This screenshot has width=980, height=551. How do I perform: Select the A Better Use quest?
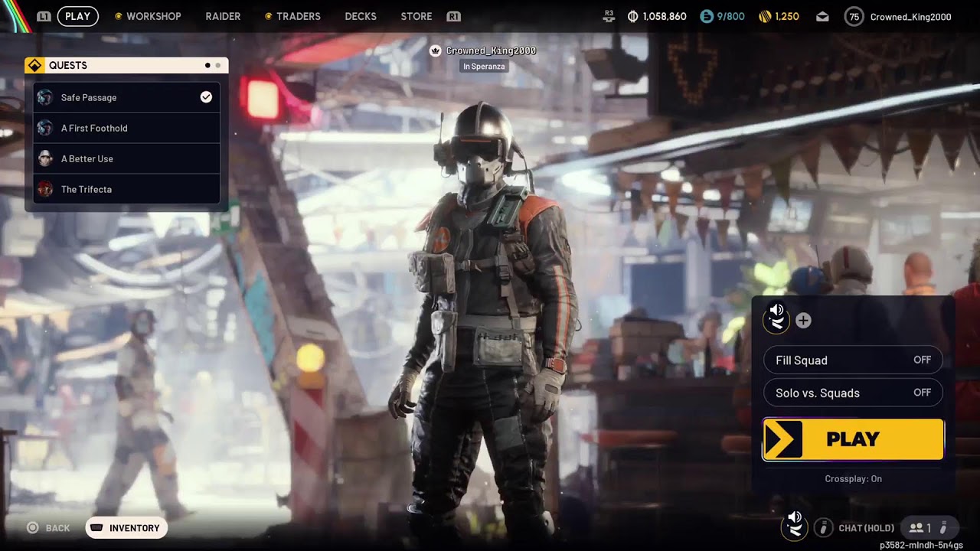[x=126, y=158]
